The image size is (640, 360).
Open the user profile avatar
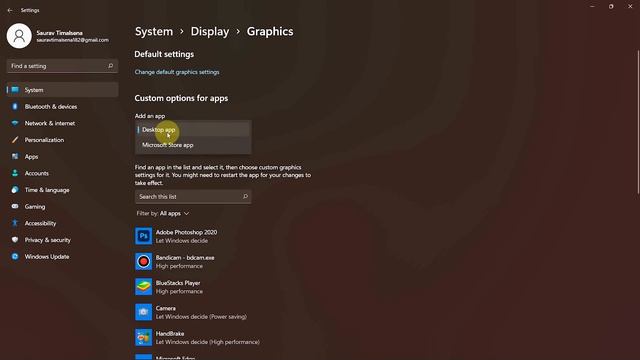(19, 36)
